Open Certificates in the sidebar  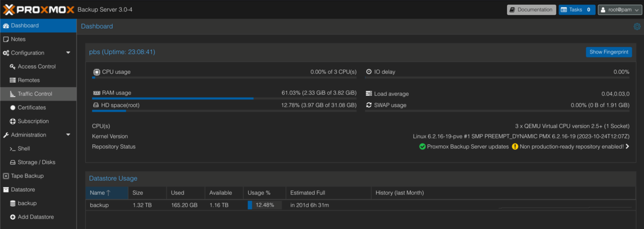tap(38, 108)
